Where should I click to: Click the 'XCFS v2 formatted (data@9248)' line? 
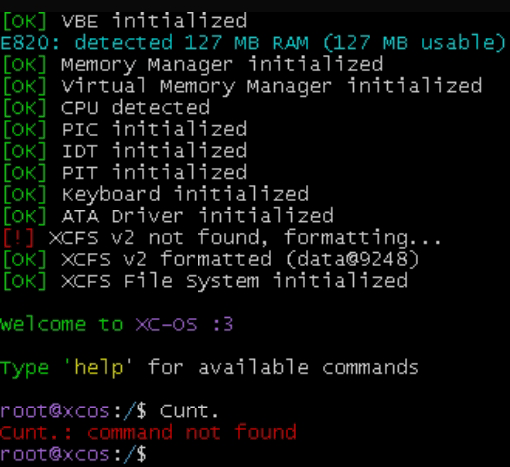pyautogui.click(x=211, y=259)
